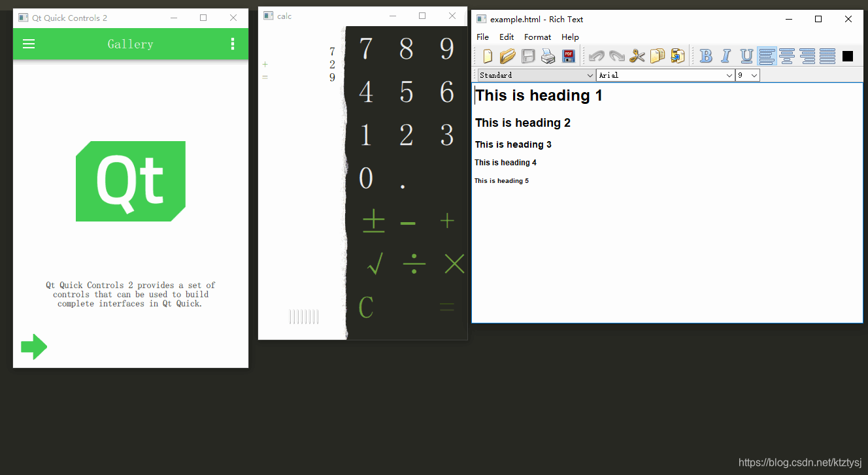
Task: Tap calculator digit 2
Action: [407, 135]
